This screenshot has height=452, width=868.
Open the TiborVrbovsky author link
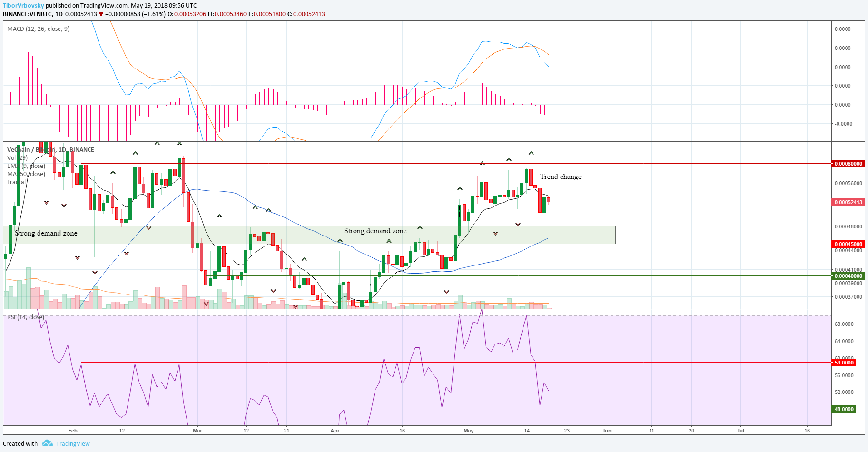point(23,6)
